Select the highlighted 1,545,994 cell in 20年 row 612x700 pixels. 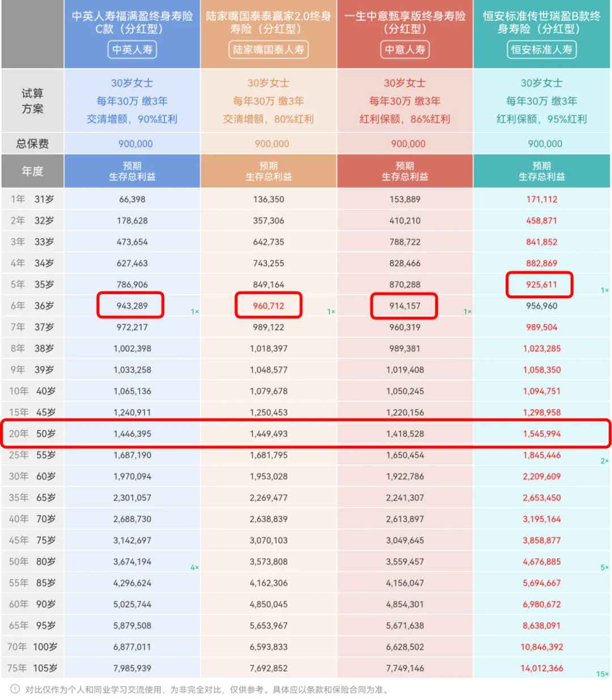(542, 434)
